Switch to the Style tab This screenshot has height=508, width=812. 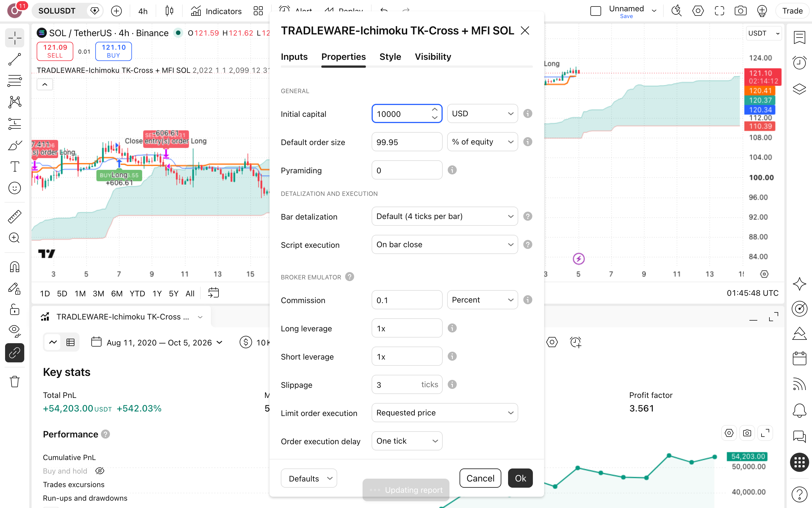click(390, 57)
